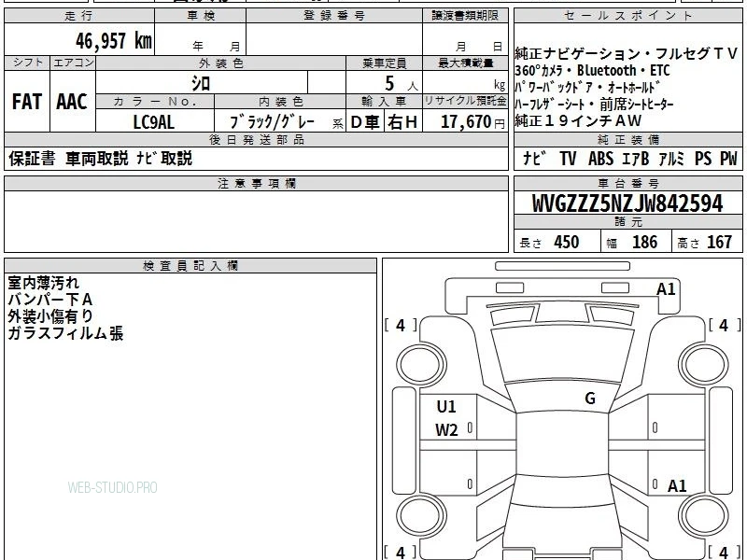Select the 360°カメラ・Bluetooth・ETC line
Image resolution: width=747 pixels, height=560 pixels.
coord(592,71)
